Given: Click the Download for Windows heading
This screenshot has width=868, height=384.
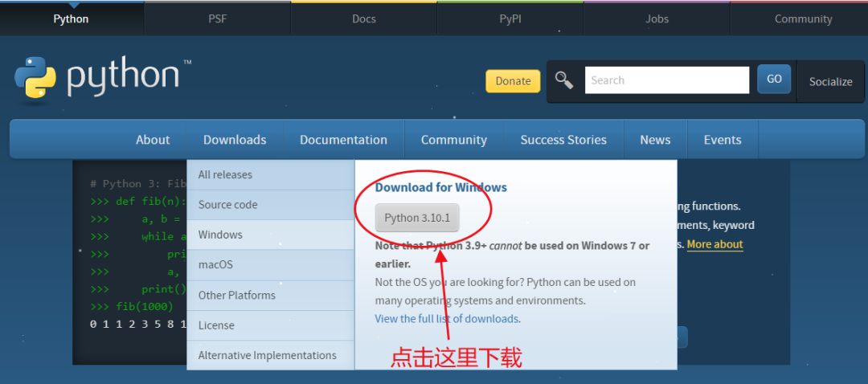Looking at the screenshot, I should click(440, 187).
